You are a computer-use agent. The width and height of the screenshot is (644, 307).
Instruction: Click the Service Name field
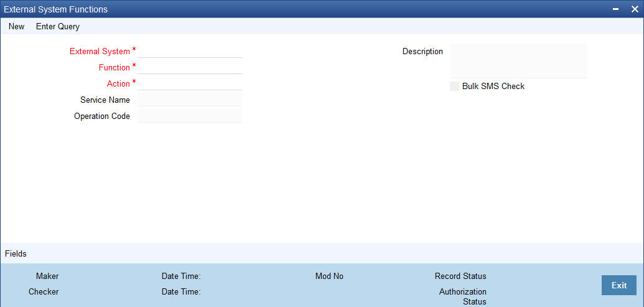coord(190,100)
